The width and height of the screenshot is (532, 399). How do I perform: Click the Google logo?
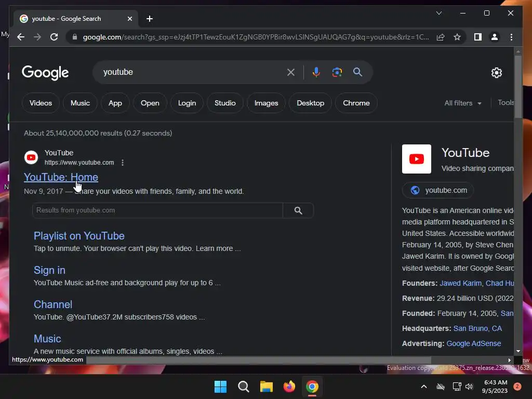click(x=45, y=72)
